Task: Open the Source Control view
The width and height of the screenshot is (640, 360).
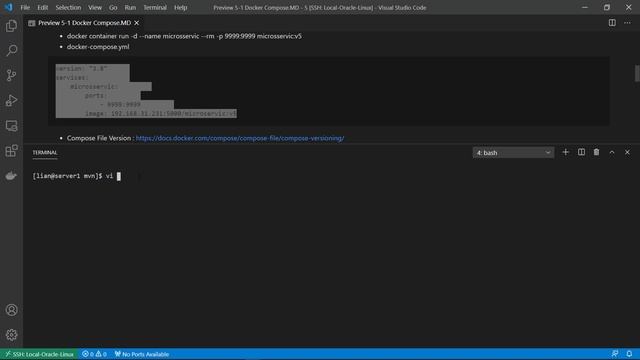Action: pos(11,76)
